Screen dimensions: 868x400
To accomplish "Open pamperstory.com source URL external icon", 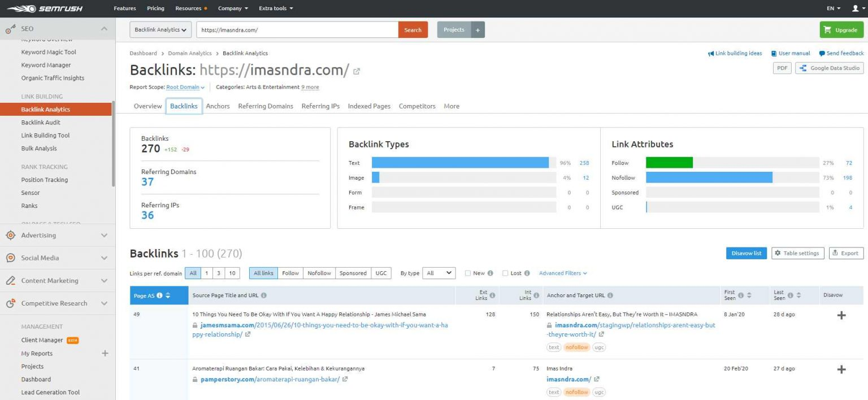I will 345,380.
